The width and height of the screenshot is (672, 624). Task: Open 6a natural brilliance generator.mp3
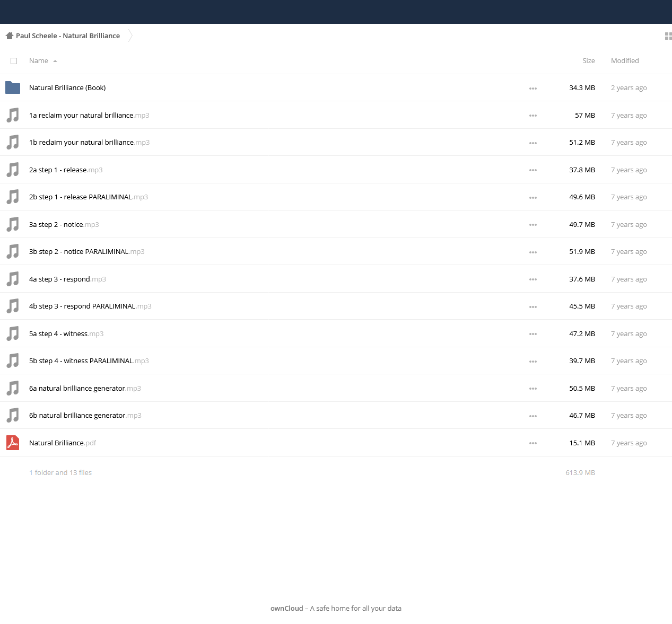point(85,388)
